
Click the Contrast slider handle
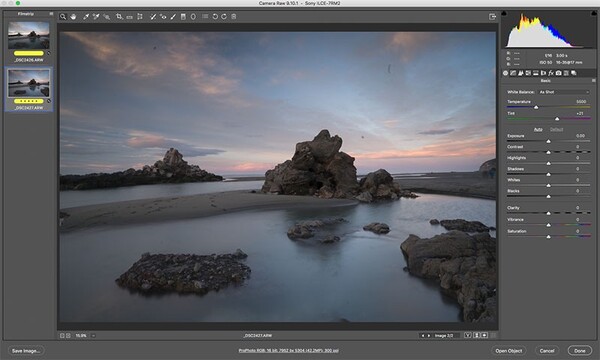point(548,152)
